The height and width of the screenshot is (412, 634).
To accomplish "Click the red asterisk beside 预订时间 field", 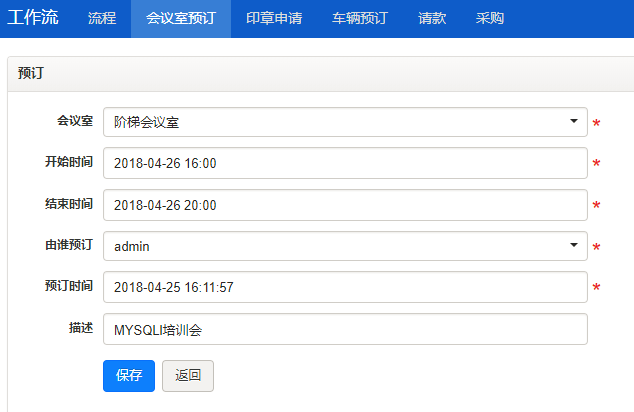I will (596, 287).
